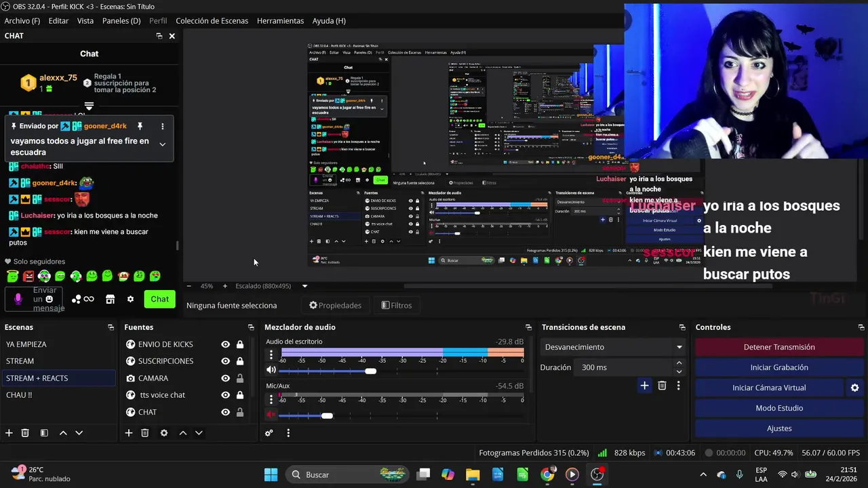
Task: Open advanced audio properties gears icon
Action: tap(269, 433)
